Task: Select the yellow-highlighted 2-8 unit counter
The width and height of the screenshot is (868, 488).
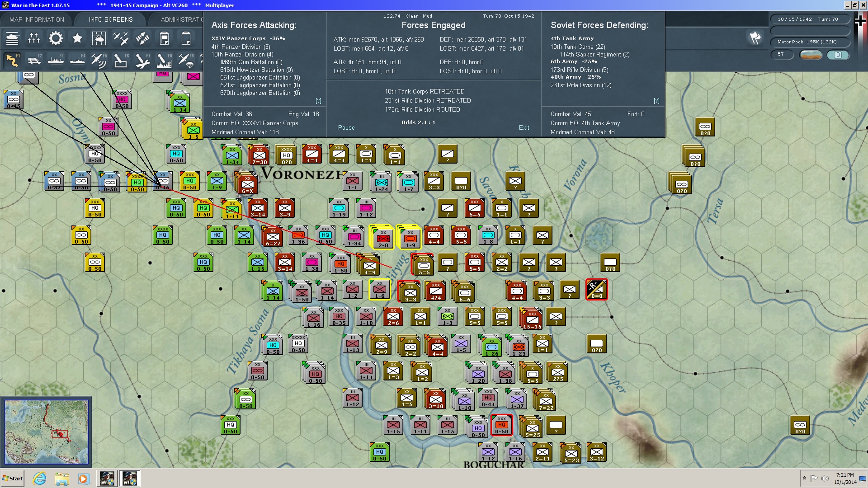Action: click(x=383, y=238)
